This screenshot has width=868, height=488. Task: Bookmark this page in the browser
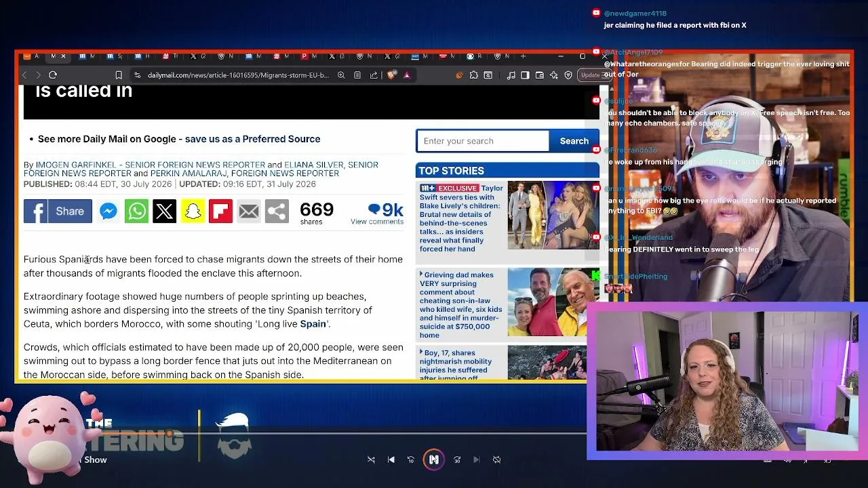pos(119,75)
